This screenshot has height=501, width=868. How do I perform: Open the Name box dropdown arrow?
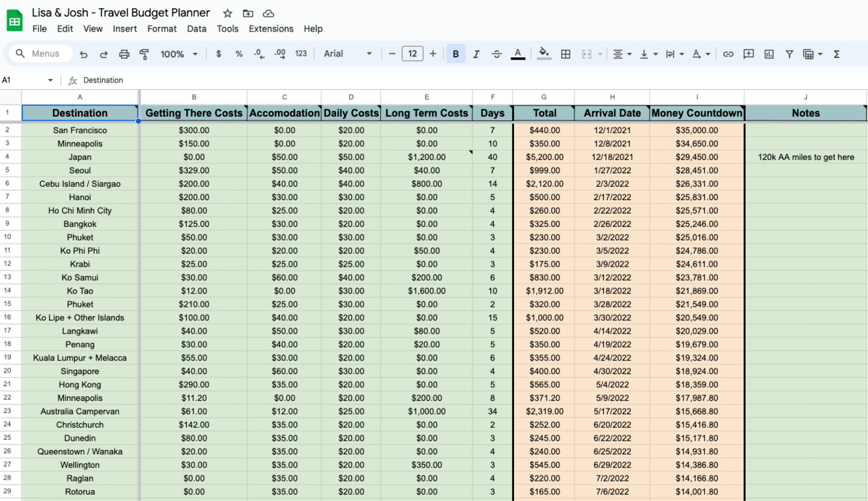pyautogui.click(x=50, y=81)
